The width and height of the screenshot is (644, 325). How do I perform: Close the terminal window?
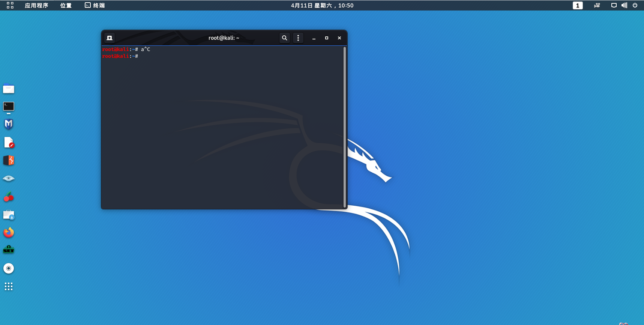[339, 38]
